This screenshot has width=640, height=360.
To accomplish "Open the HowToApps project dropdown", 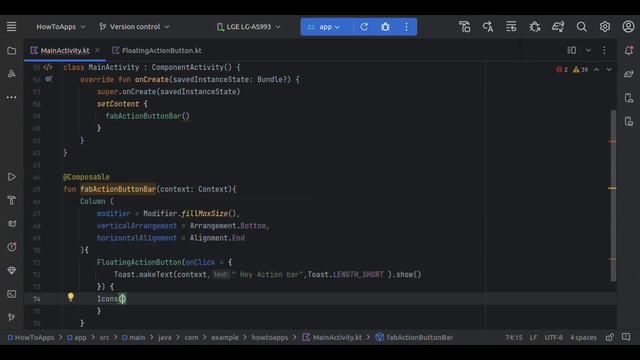I will click(x=60, y=27).
